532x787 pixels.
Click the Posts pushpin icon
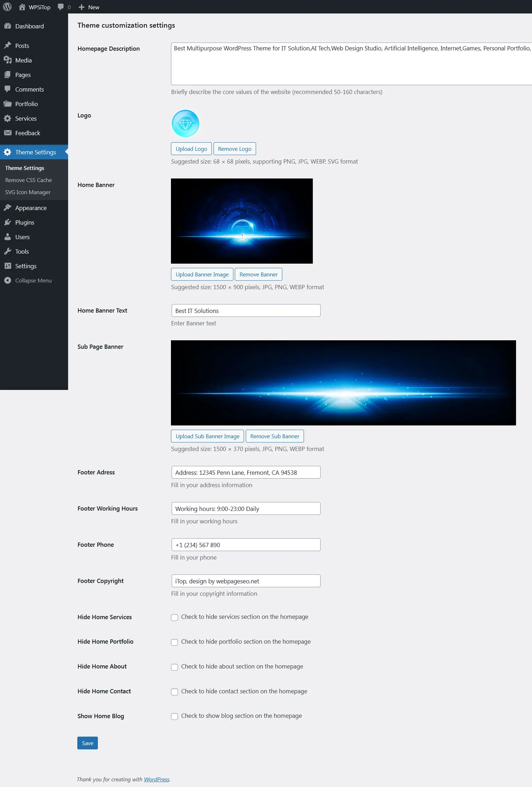tap(7, 45)
